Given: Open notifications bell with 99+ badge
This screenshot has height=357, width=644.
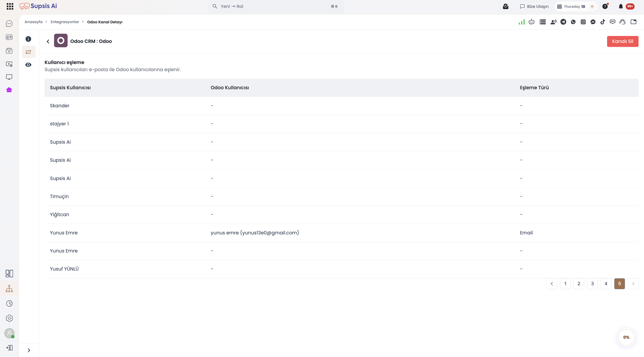Looking at the screenshot, I should (626, 7).
